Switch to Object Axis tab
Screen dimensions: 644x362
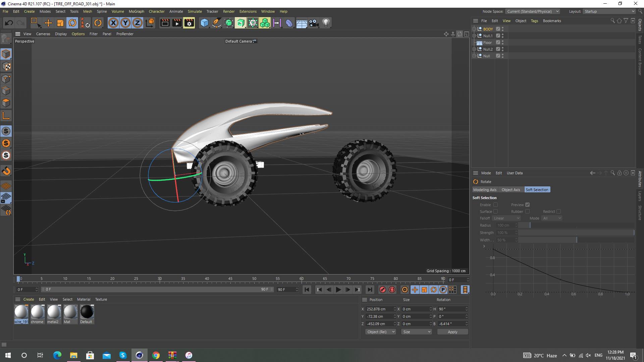(x=511, y=190)
